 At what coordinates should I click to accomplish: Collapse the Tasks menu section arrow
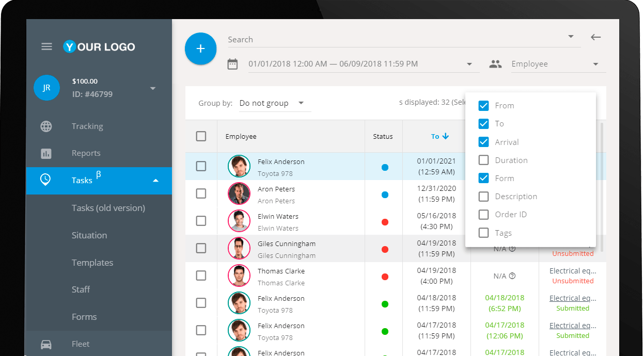pos(155,181)
